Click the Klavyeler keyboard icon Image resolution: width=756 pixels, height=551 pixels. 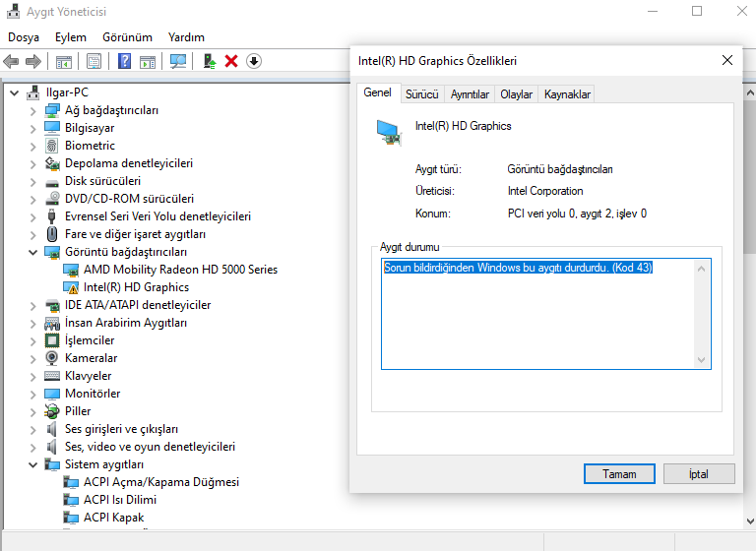point(51,376)
